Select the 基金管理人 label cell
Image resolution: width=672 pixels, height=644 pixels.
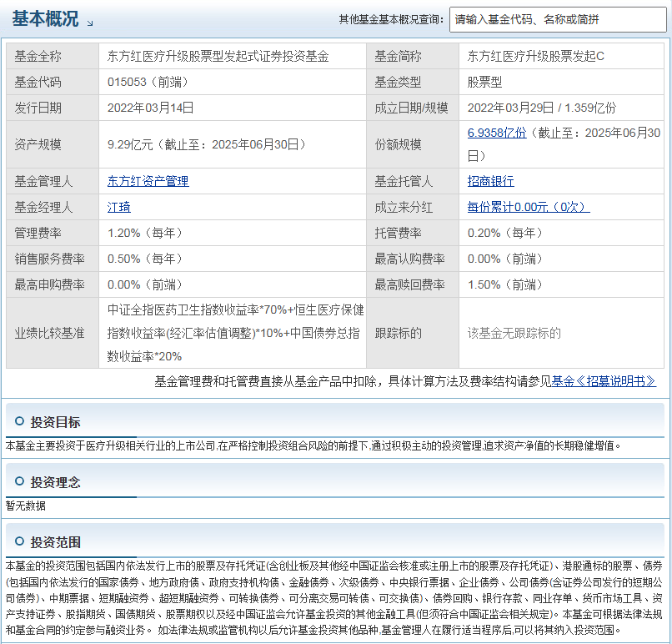53,181
